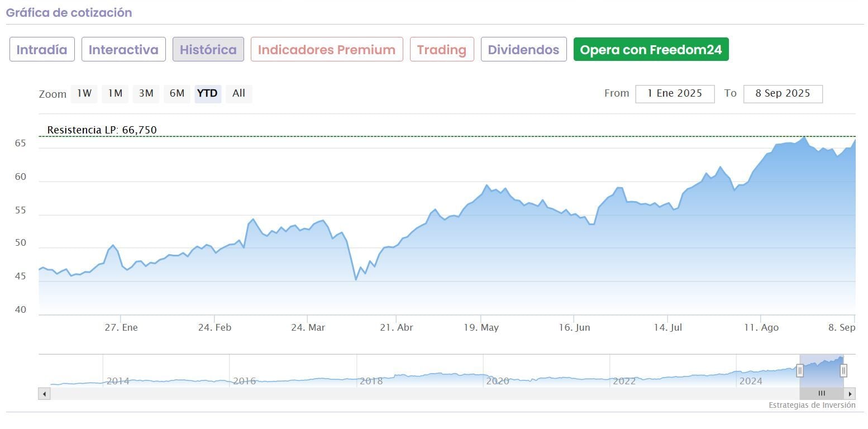Select the YTD zoom range
Screen dimensions: 868x429
pos(208,94)
